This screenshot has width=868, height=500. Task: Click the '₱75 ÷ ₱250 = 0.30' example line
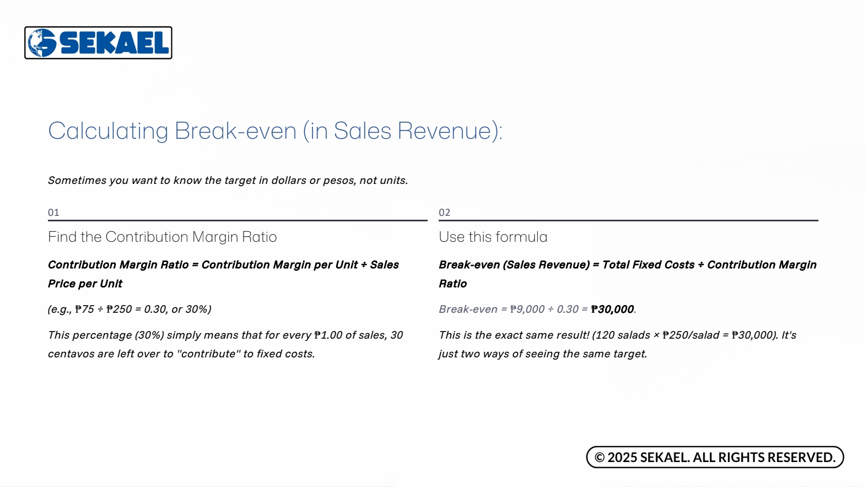(x=130, y=309)
